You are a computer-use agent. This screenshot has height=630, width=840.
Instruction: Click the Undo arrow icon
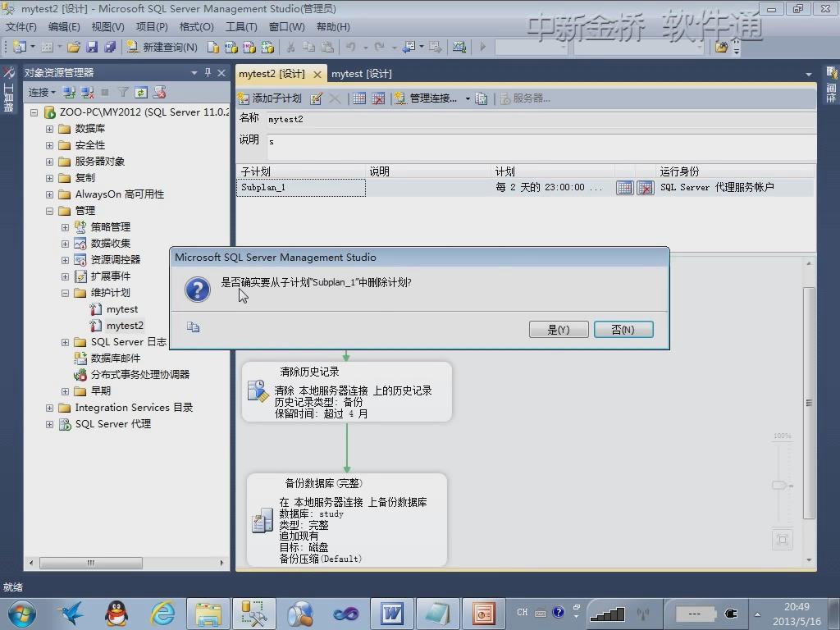[x=351, y=47]
